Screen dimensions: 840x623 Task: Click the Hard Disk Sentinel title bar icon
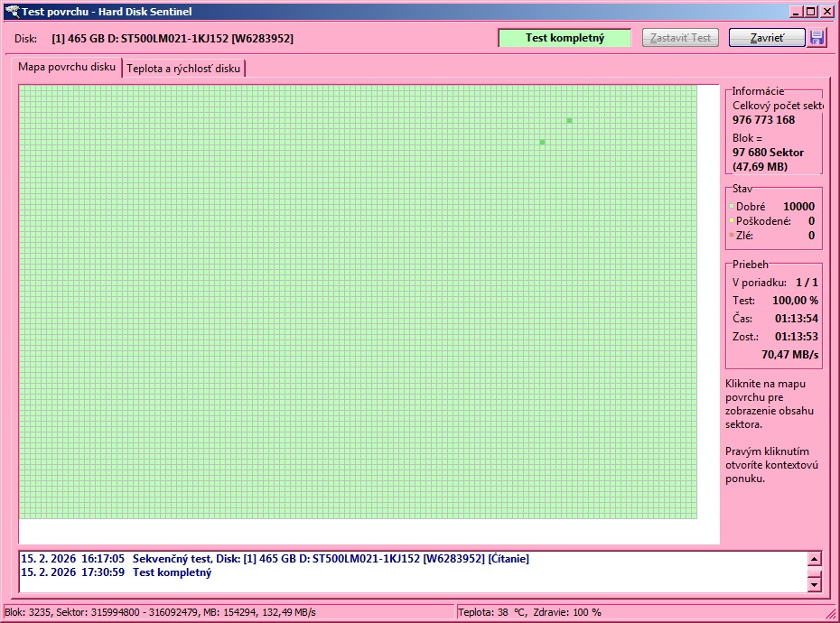tap(12, 12)
